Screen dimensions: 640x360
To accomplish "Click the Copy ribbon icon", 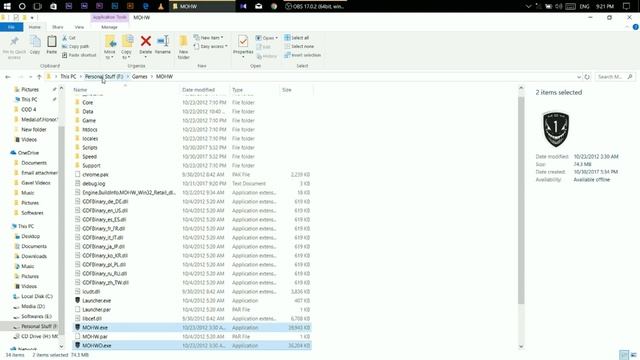I will click(x=35, y=44).
